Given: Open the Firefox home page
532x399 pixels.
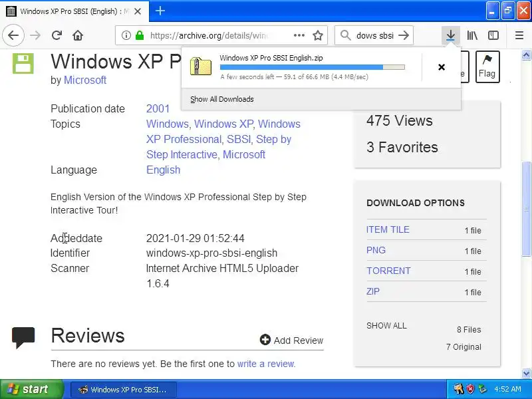Looking at the screenshot, I should pos(78,35).
